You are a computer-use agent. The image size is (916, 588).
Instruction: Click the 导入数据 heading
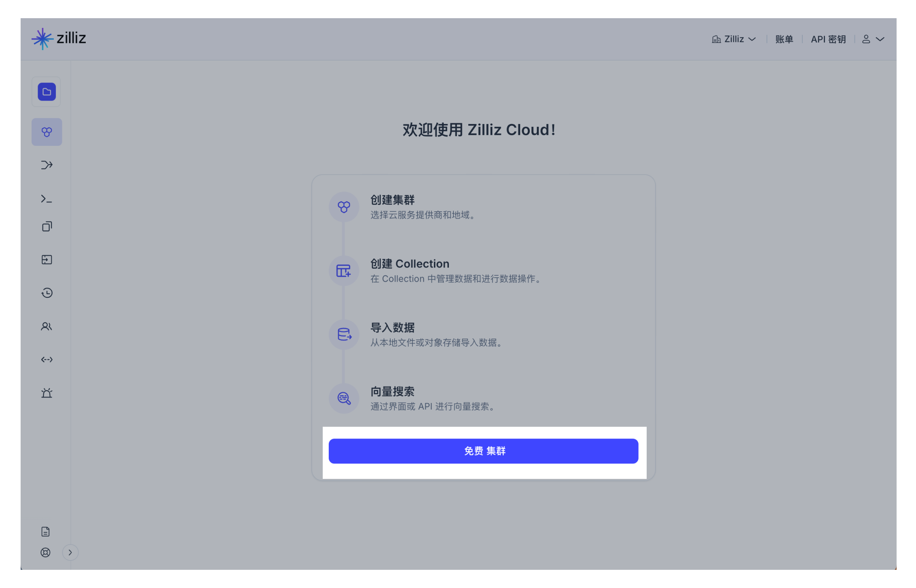click(392, 328)
